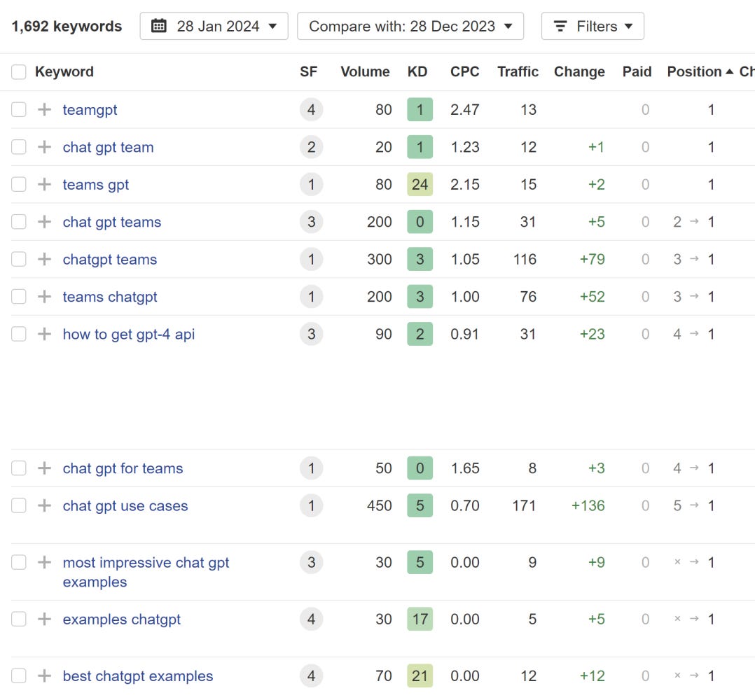The height and width of the screenshot is (700, 755).
Task: Tick the select-all checkbox beside Keyword header
Action: pyautogui.click(x=19, y=72)
